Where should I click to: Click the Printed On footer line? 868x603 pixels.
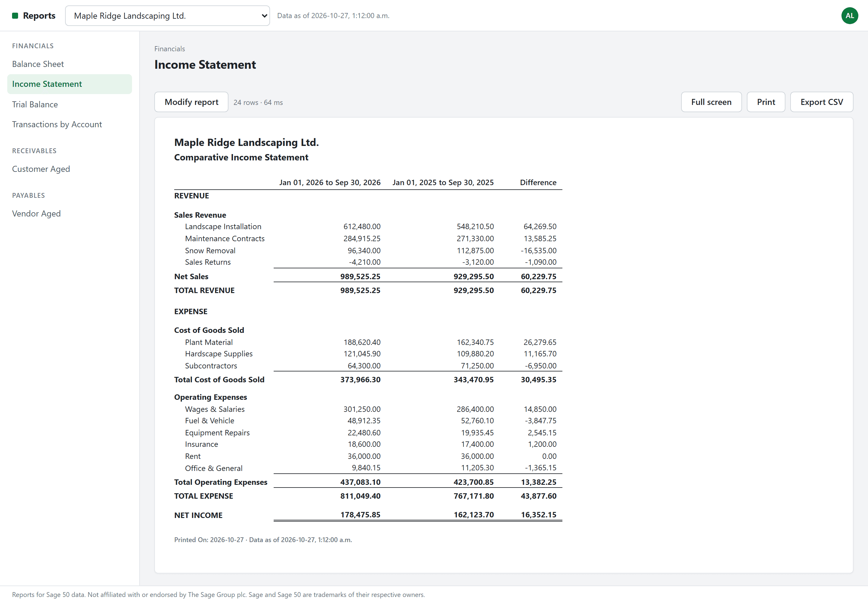[263, 539]
